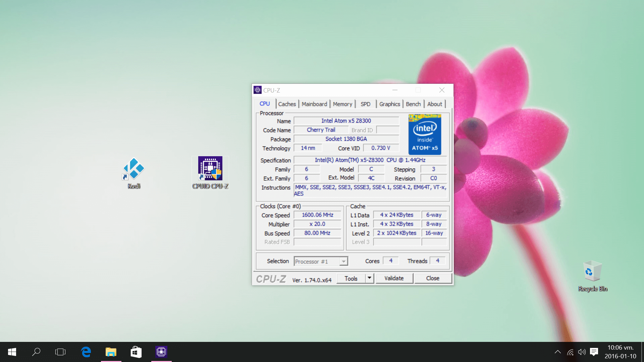Open the Processor #1 selection dropdown

tap(321, 261)
